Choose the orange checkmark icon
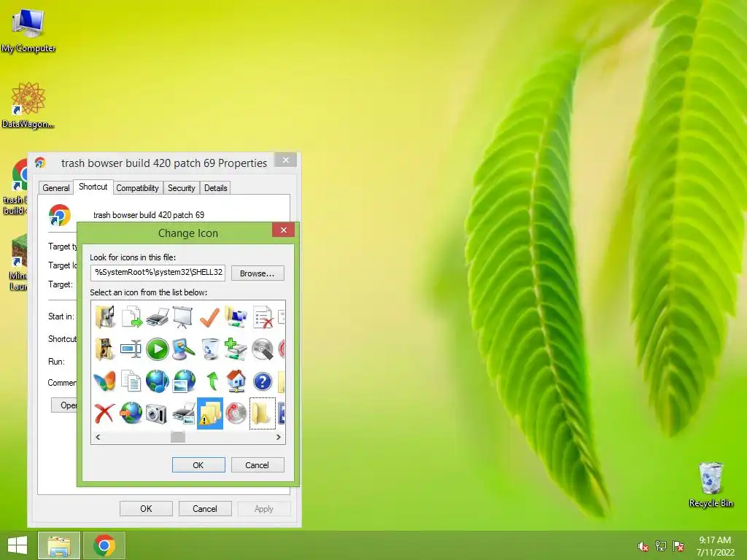The width and height of the screenshot is (747, 560). click(209, 317)
